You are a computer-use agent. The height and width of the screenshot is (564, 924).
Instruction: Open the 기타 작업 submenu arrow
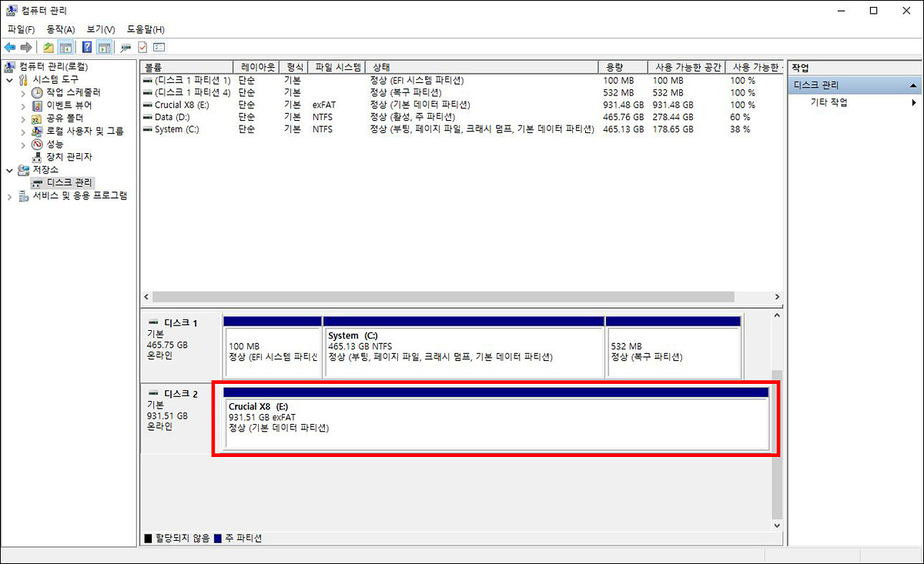[x=914, y=102]
